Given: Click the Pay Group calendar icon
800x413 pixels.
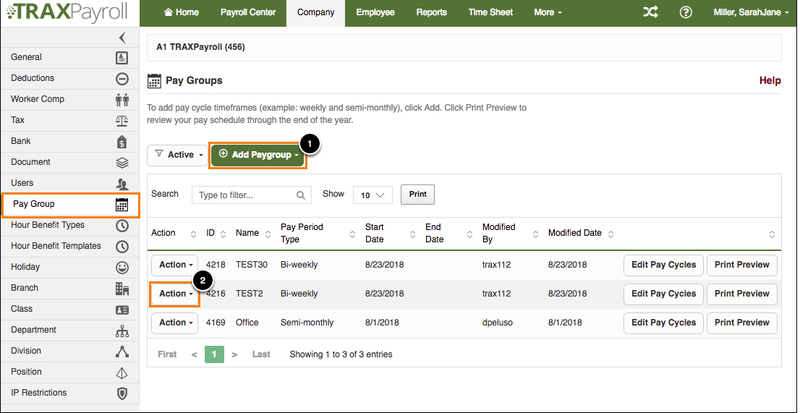Looking at the screenshot, I should click(122, 205).
